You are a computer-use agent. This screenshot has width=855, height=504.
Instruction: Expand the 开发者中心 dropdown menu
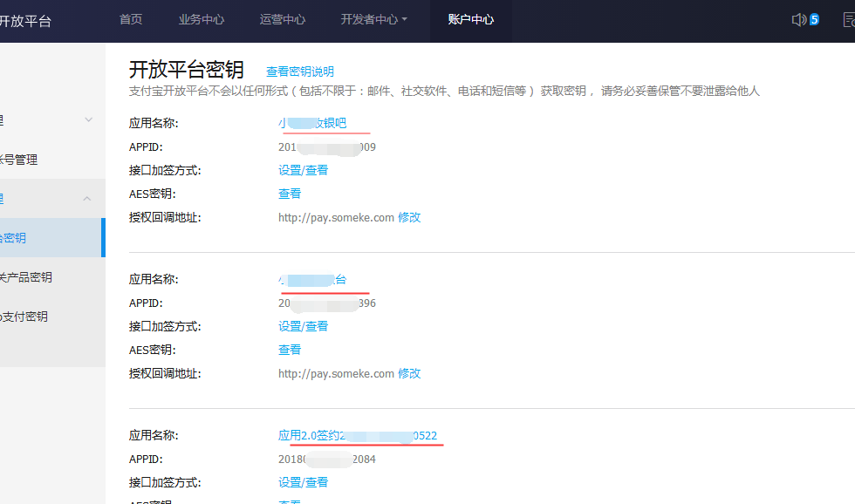pyautogui.click(x=374, y=19)
